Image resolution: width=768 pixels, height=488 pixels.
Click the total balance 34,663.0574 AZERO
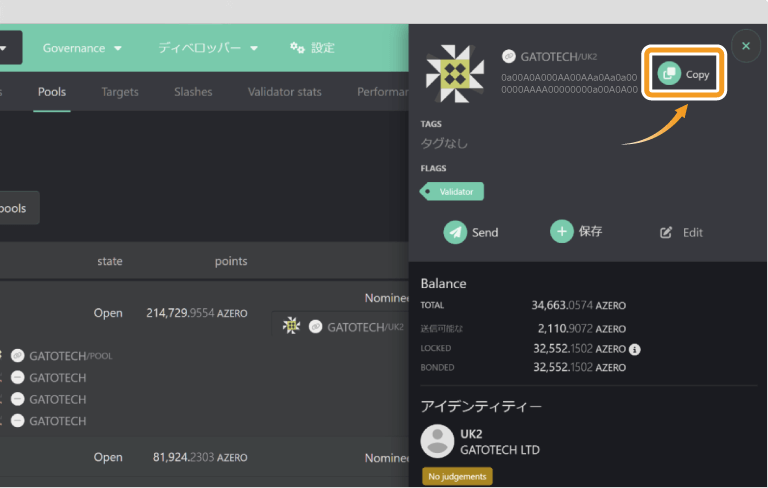(578, 305)
